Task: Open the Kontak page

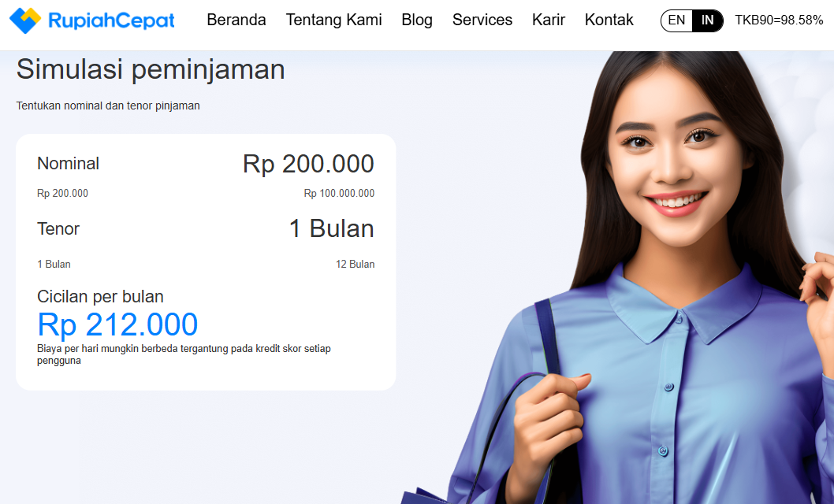Action: point(609,20)
